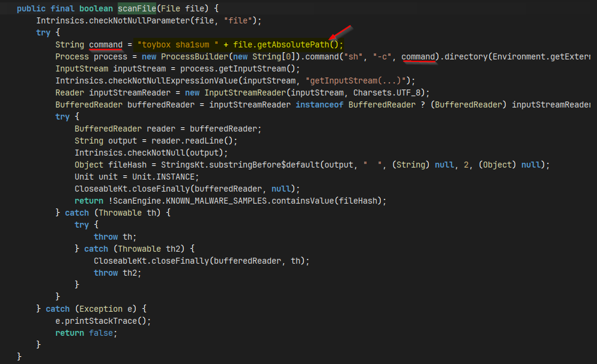The image size is (597, 364).
Task: Click process.getInputStream() call
Action: coord(238,68)
